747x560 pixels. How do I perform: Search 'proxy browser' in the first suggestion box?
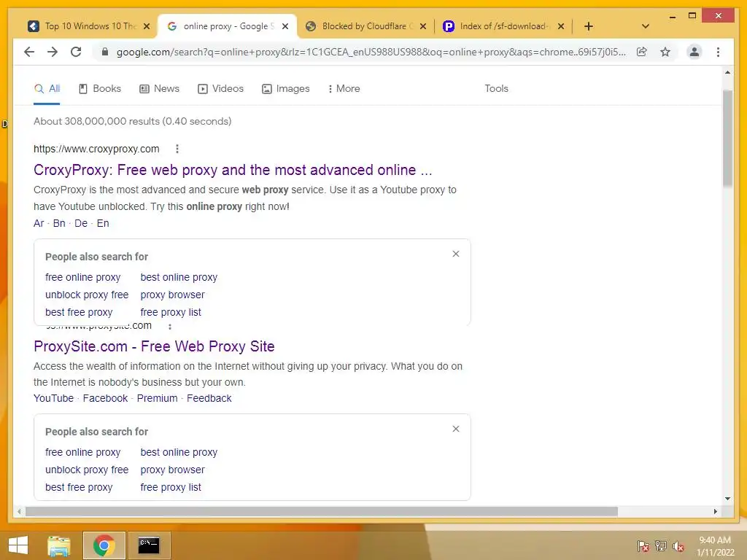pos(172,295)
